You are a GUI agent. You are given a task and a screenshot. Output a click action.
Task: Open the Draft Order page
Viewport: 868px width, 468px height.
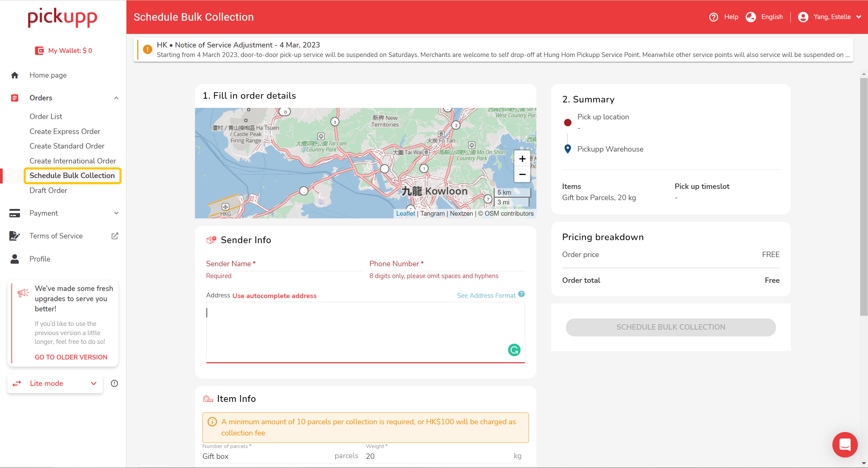(48, 190)
